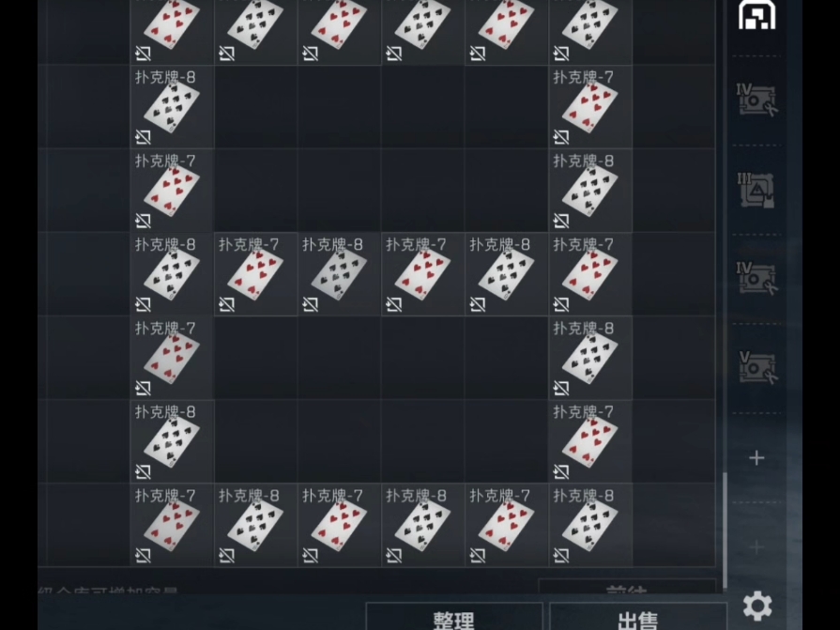
Task: Select the 扑克牌-8 card in the bottom-right corner
Action: pos(590,525)
